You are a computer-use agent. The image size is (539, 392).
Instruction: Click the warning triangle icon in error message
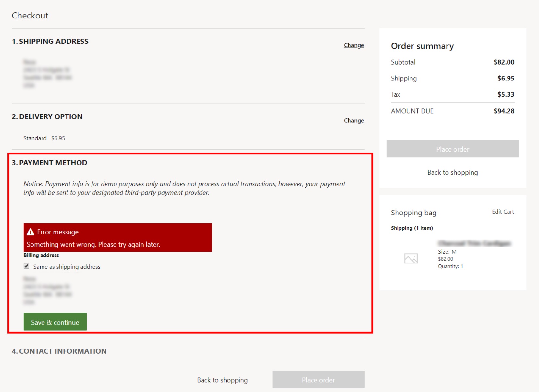[31, 232]
